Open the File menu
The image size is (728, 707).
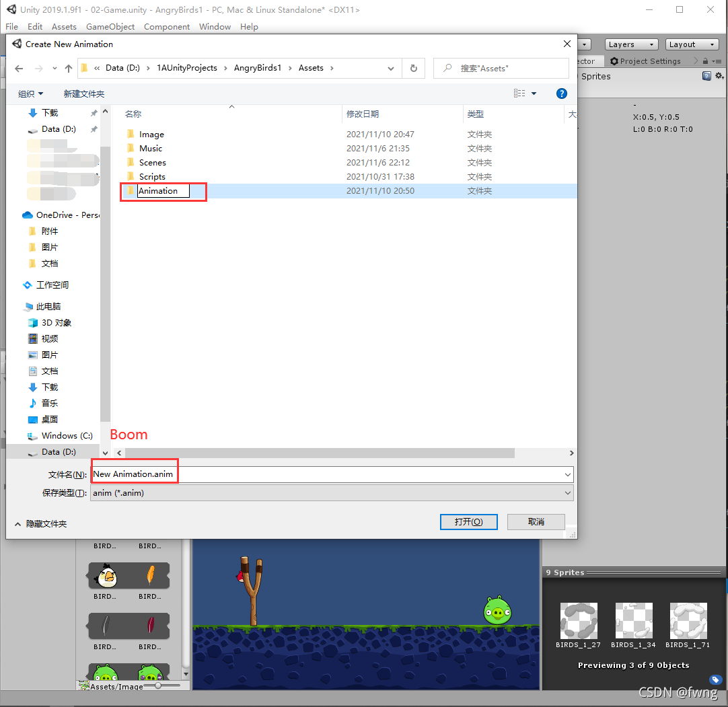point(11,27)
